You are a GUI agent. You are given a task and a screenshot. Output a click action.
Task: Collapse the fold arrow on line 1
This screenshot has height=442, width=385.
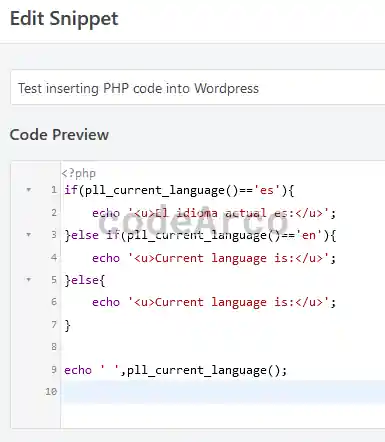[29, 190]
